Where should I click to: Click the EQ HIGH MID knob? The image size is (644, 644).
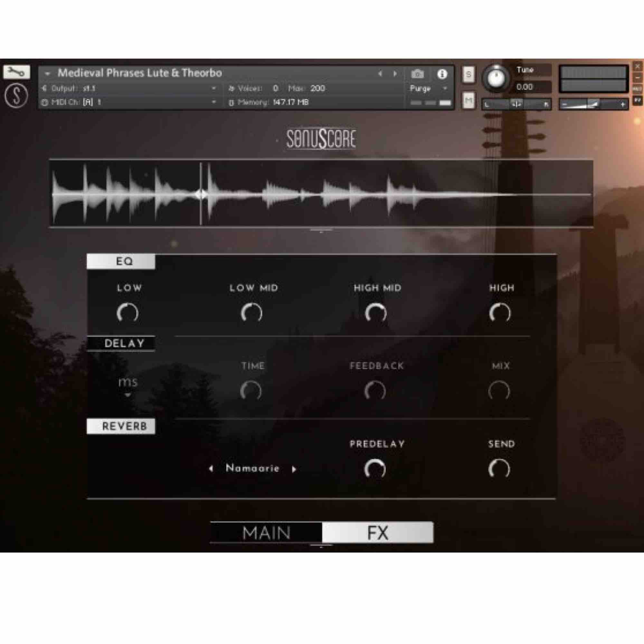(x=376, y=313)
